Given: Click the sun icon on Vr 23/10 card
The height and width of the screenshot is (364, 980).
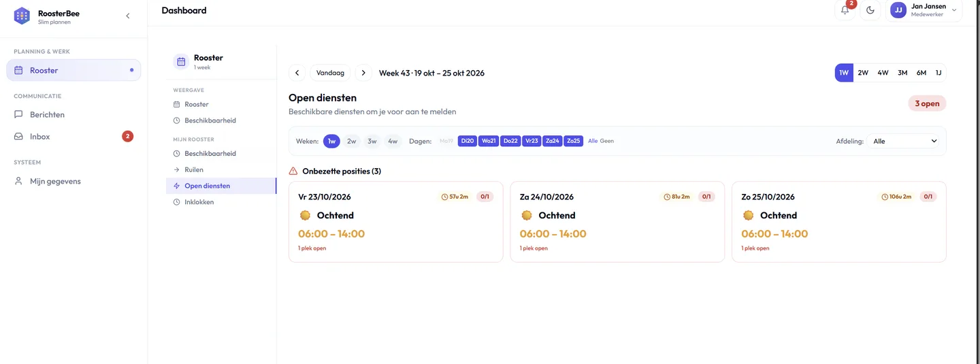Looking at the screenshot, I should coord(305,215).
